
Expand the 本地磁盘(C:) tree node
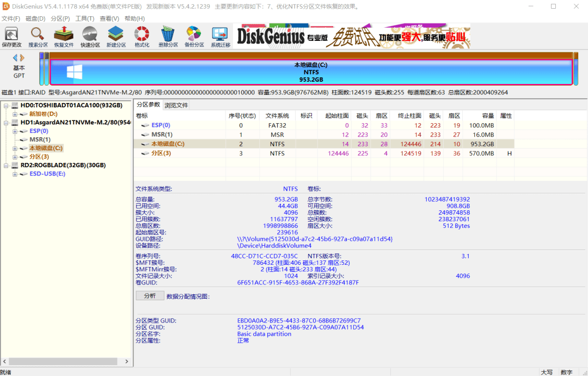(x=15, y=148)
